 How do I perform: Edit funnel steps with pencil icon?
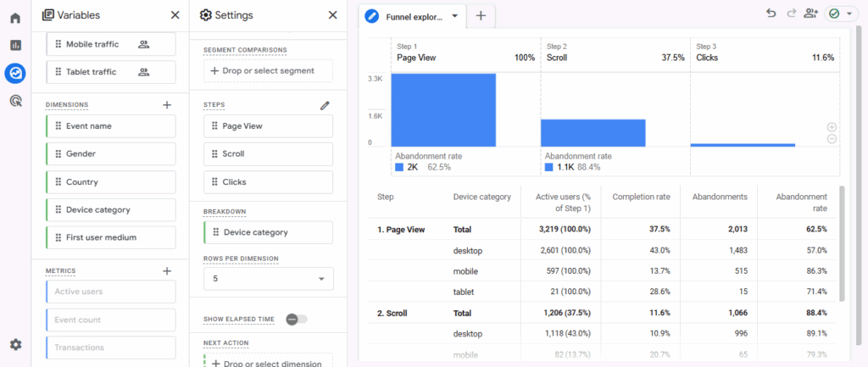[x=324, y=105]
